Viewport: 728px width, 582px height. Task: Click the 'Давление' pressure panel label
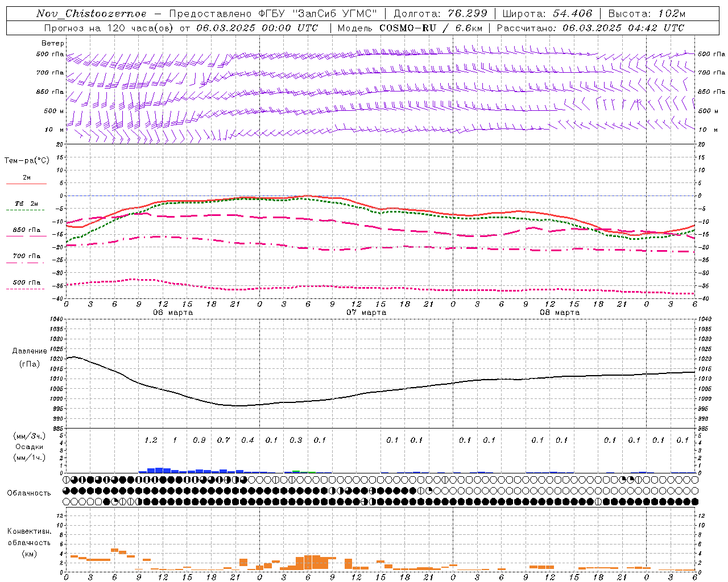pos(30,351)
